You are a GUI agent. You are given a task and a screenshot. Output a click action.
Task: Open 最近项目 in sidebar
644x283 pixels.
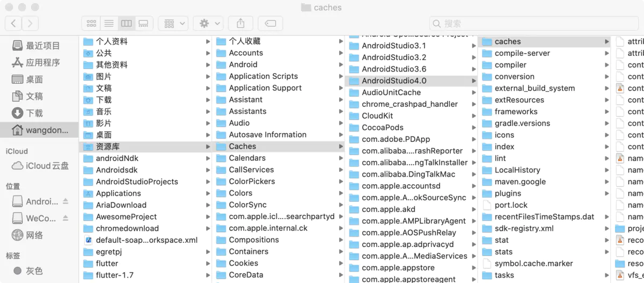pyautogui.click(x=39, y=46)
